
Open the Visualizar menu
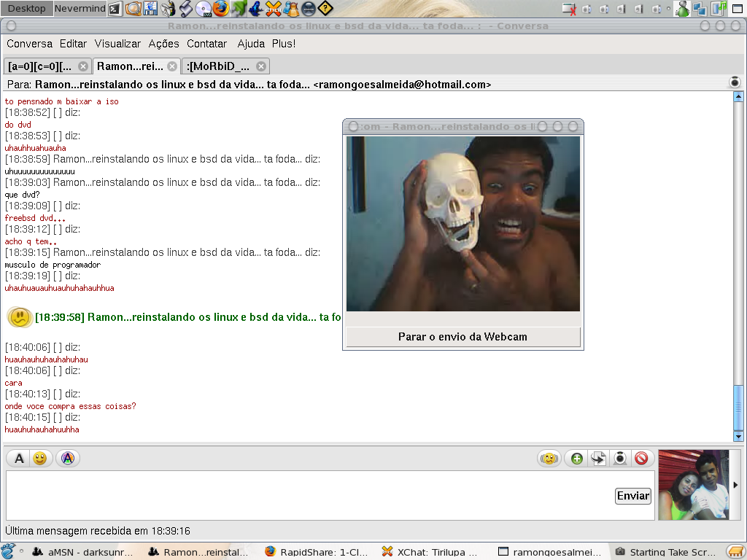pos(117,44)
